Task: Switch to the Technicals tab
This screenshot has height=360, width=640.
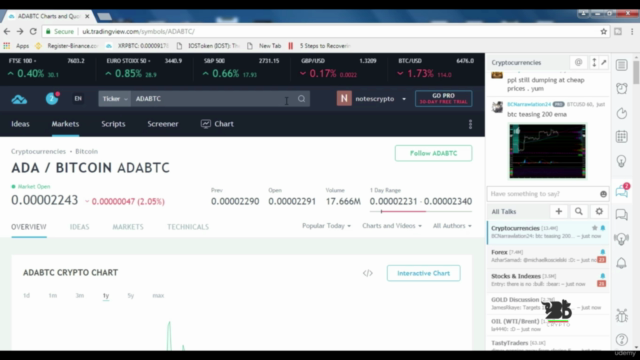Action: click(x=188, y=227)
